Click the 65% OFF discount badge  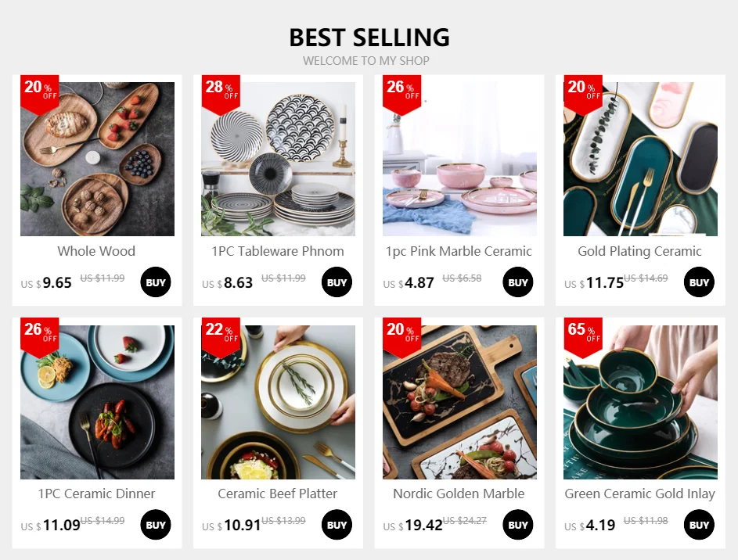coord(583,336)
